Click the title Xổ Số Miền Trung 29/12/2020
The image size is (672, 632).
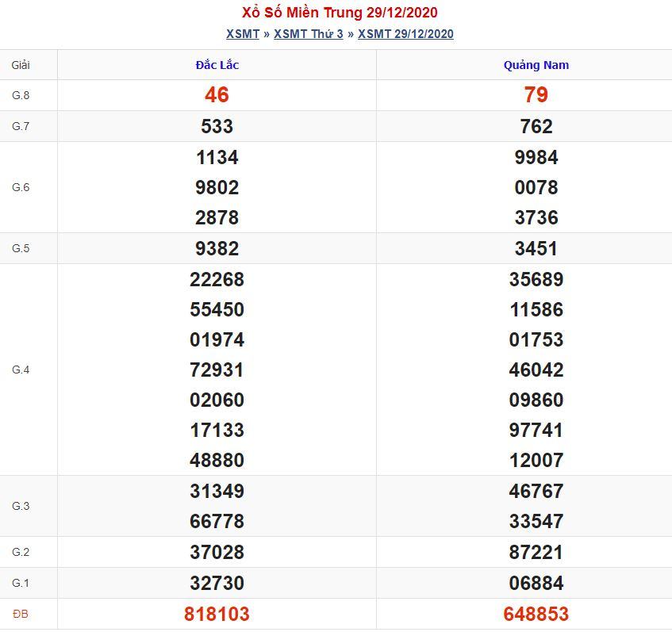tap(340, 13)
